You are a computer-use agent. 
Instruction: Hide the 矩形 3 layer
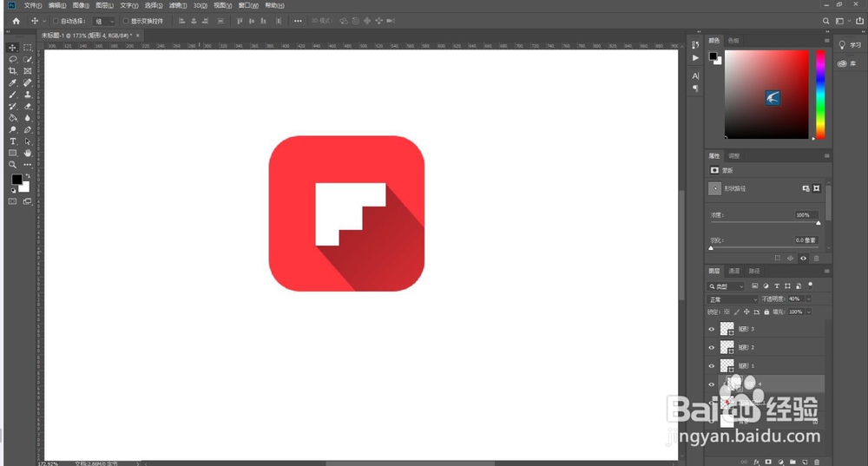point(712,329)
